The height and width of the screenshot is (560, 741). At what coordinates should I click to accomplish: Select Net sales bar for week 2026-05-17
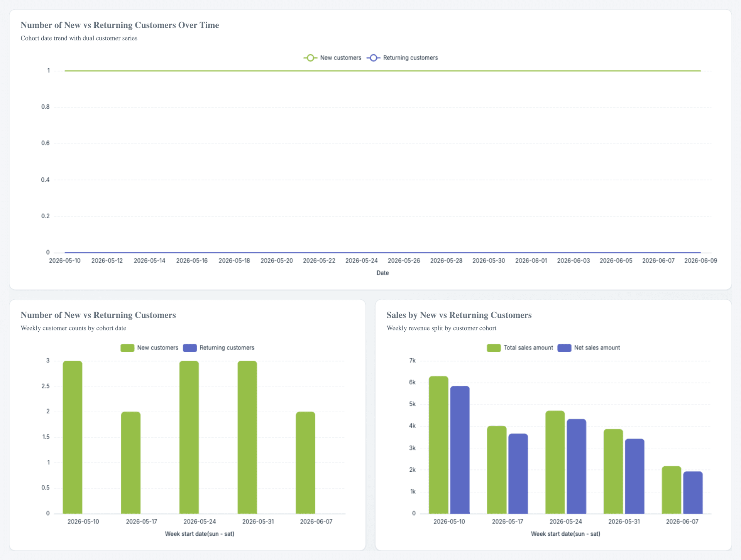pos(518,474)
